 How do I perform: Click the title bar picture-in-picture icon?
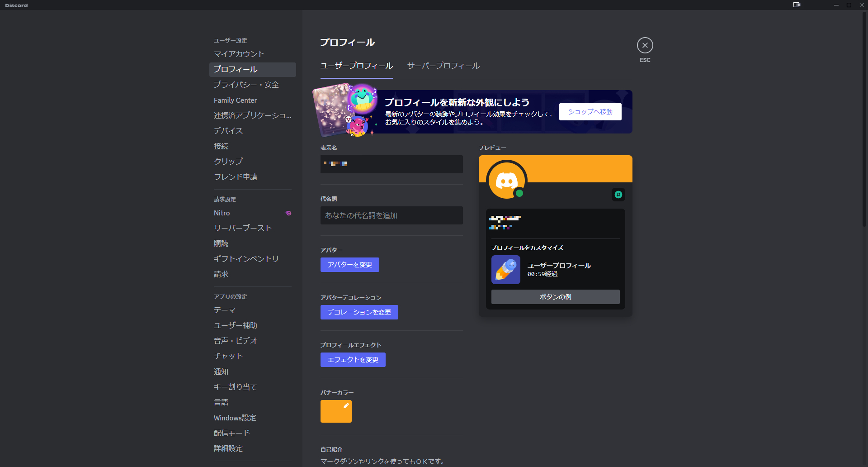(x=797, y=5)
